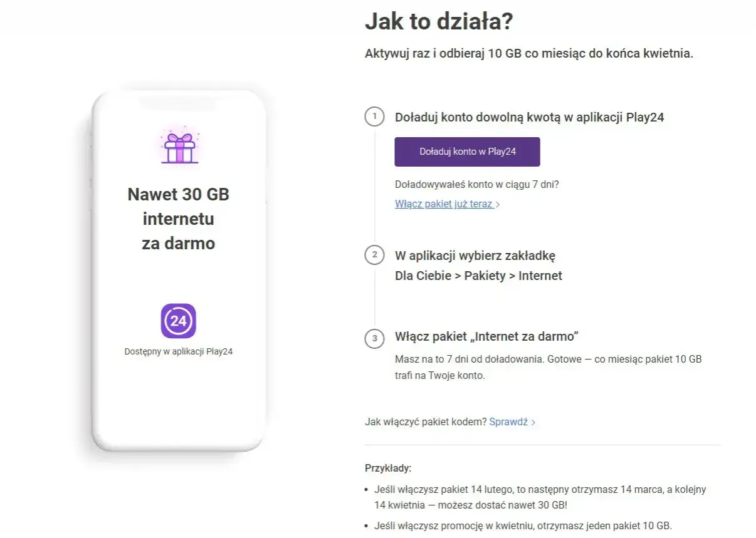Click the 'Nawet 30 GB internetu za darmo' text
756x538 pixels.
[178, 219]
